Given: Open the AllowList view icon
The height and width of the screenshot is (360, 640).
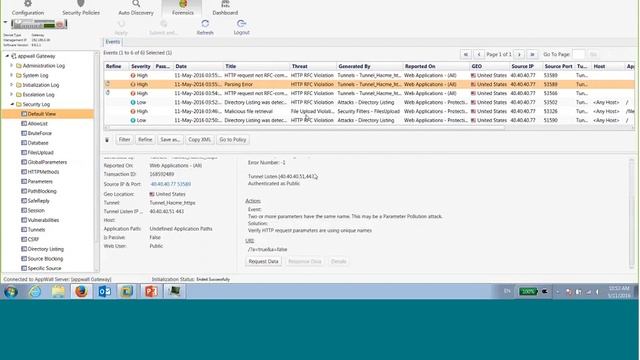Looking at the screenshot, I should (24, 124).
